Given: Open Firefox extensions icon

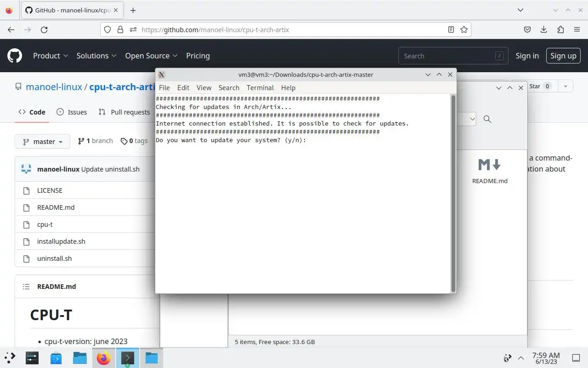Looking at the screenshot, I should 560,29.
